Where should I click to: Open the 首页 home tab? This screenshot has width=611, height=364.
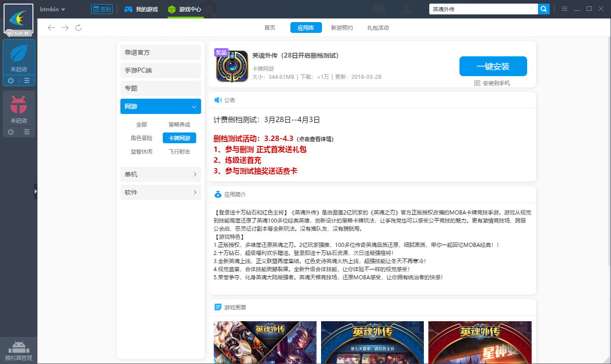coord(270,27)
